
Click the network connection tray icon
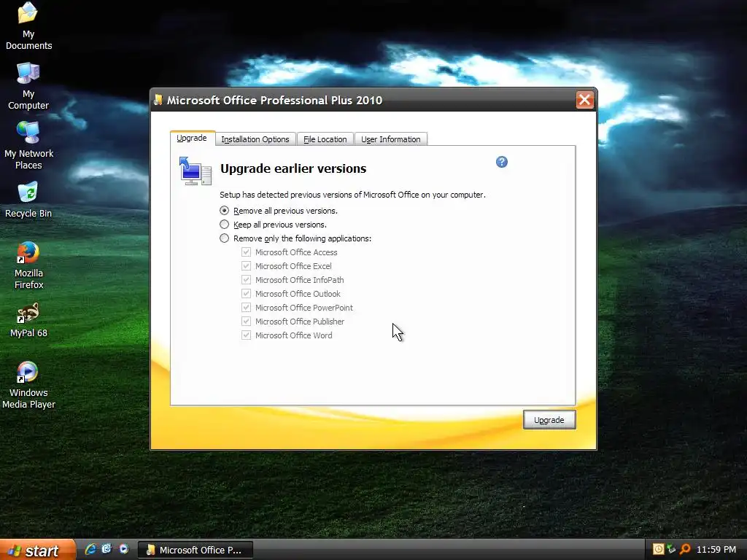(672, 549)
